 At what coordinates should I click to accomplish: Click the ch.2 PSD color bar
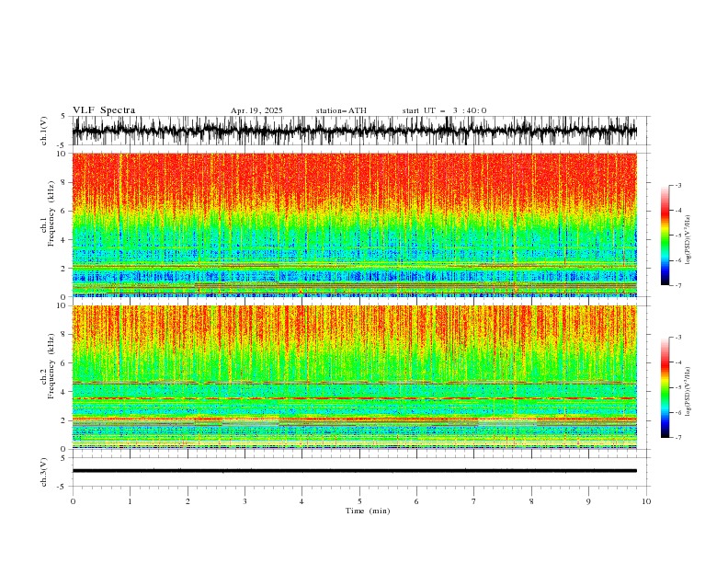(665, 387)
